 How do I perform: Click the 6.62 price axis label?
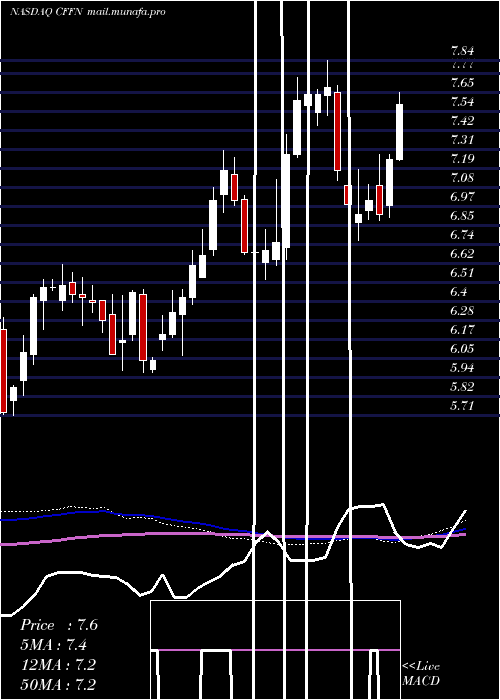point(462,254)
